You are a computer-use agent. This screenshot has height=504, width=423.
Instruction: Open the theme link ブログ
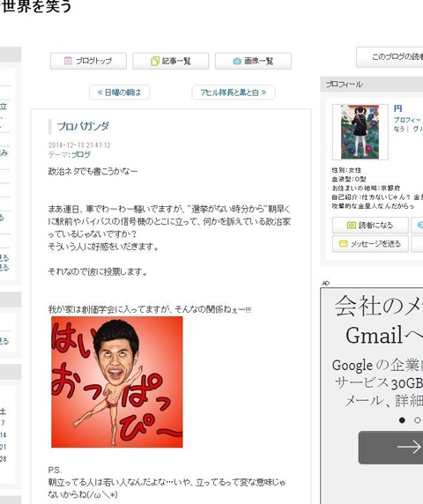(x=81, y=155)
